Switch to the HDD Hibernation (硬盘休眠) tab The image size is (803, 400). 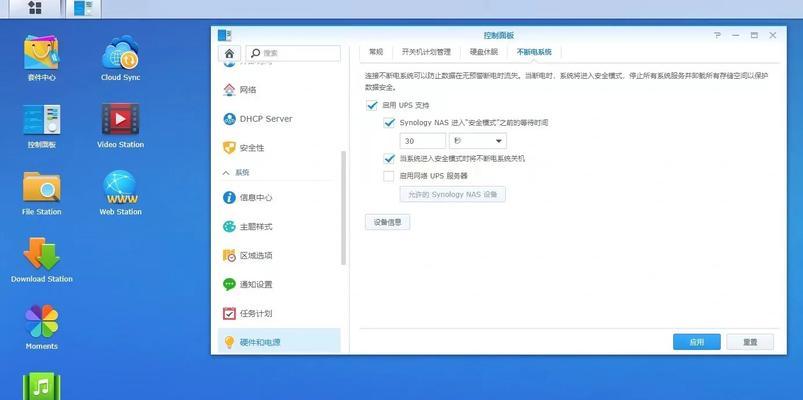(484, 52)
